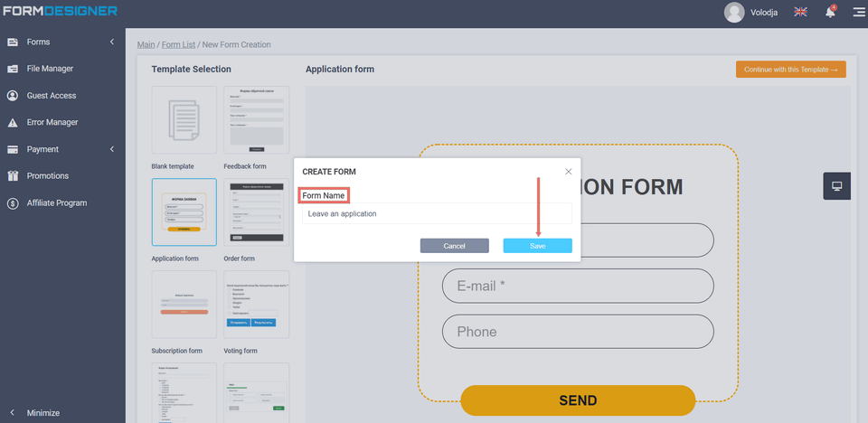Open the Forms menu item
This screenshot has width=868, height=423.
click(38, 42)
